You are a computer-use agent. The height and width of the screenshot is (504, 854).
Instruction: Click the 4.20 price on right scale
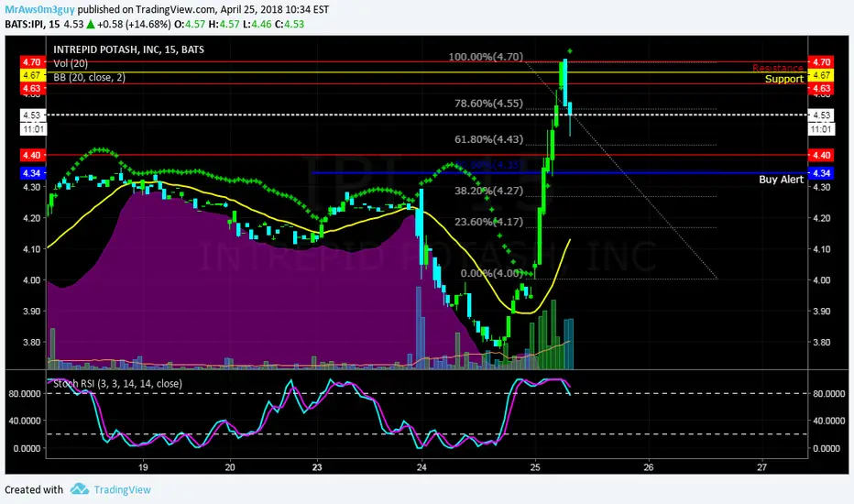821,218
